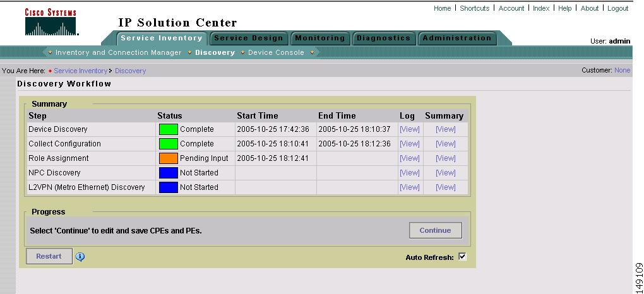This screenshot has width=644, height=294.
Task: View the log for NPC Discovery
Action: point(410,173)
